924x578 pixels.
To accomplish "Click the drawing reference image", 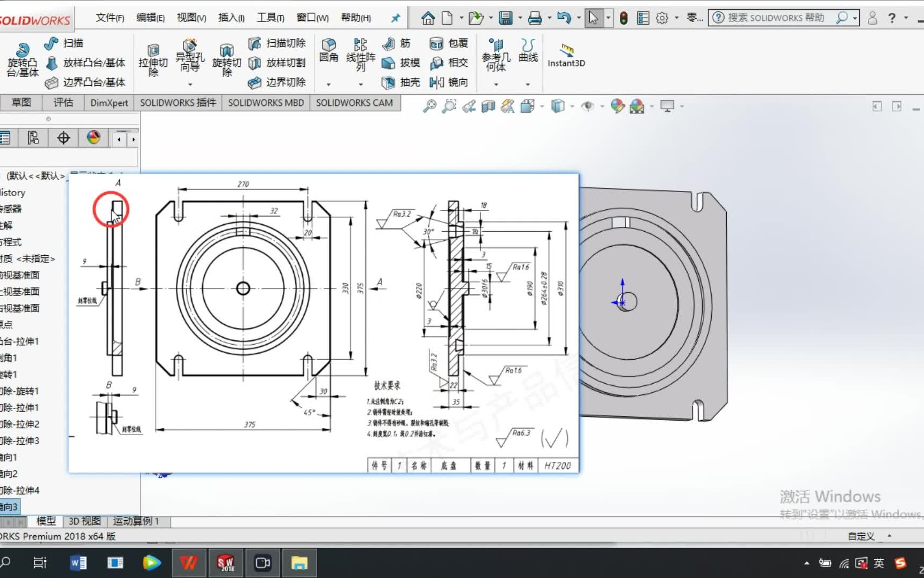I will [324, 323].
